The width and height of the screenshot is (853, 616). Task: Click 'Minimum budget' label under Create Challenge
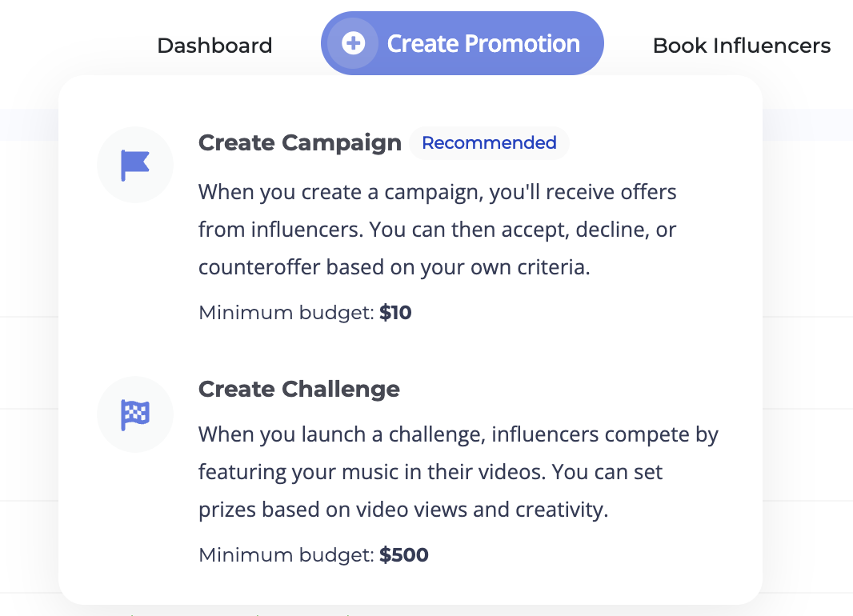[286, 555]
